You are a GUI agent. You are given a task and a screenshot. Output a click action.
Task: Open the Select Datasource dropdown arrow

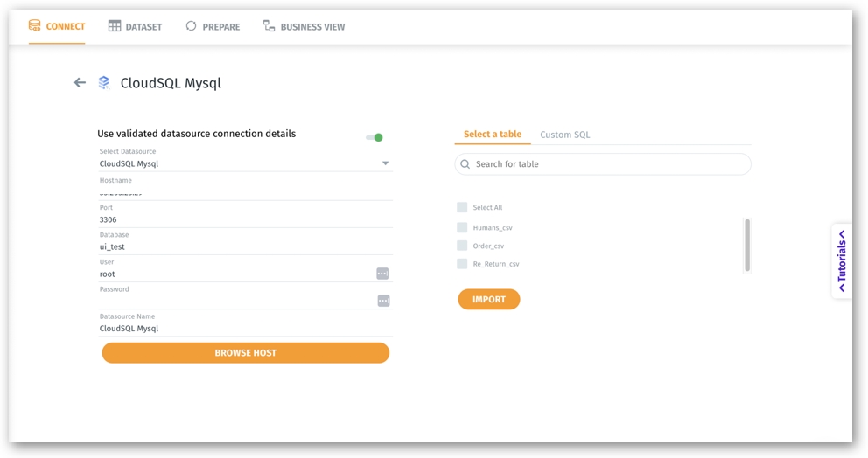(x=385, y=163)
